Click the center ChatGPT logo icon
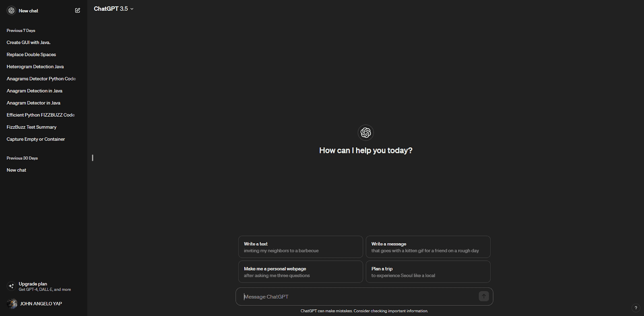Image resolution: width=644 pixels, height=316 pixels. coord(365,132)
